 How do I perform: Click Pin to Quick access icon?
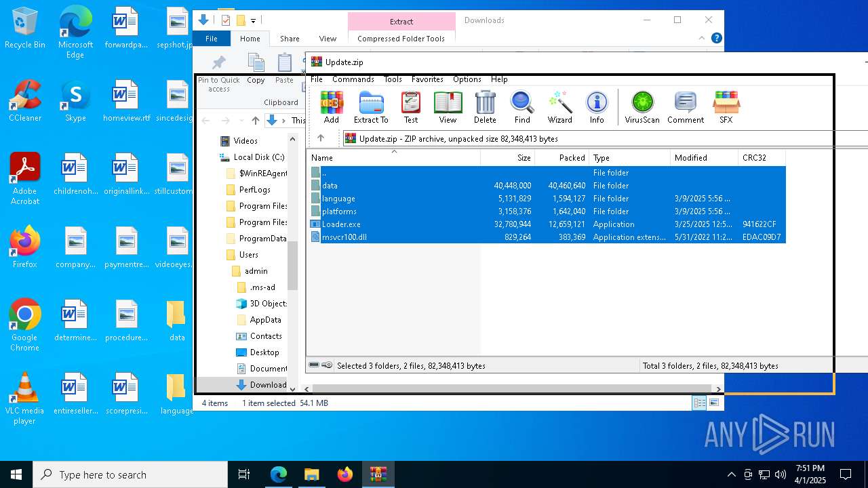(x=218, y=73)
